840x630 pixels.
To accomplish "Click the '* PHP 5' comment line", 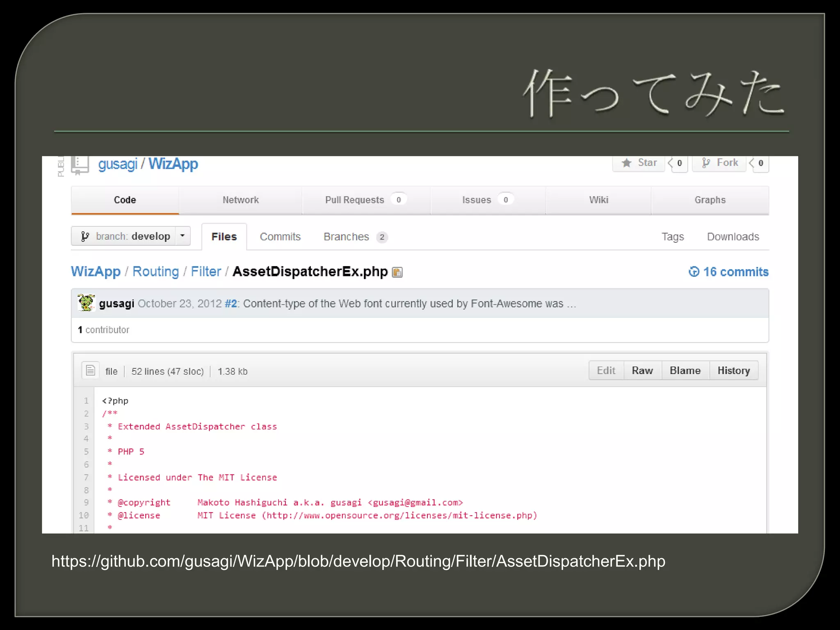I will [x=126, y=452].
